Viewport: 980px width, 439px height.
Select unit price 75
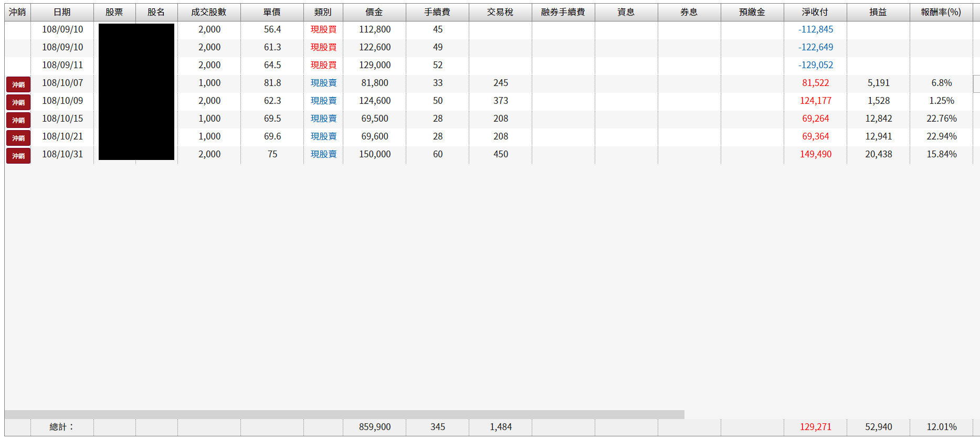pyautogui.click(x=272, y=154)
